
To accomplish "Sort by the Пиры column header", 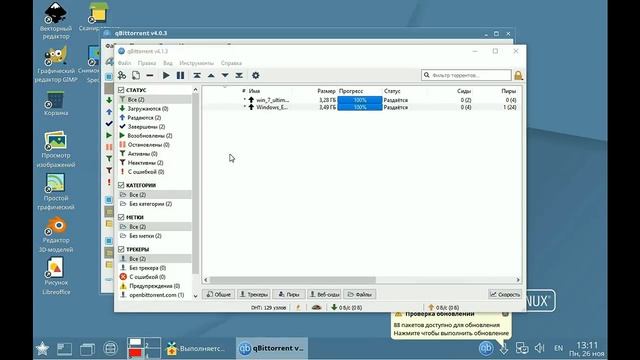I will [508, 91].
